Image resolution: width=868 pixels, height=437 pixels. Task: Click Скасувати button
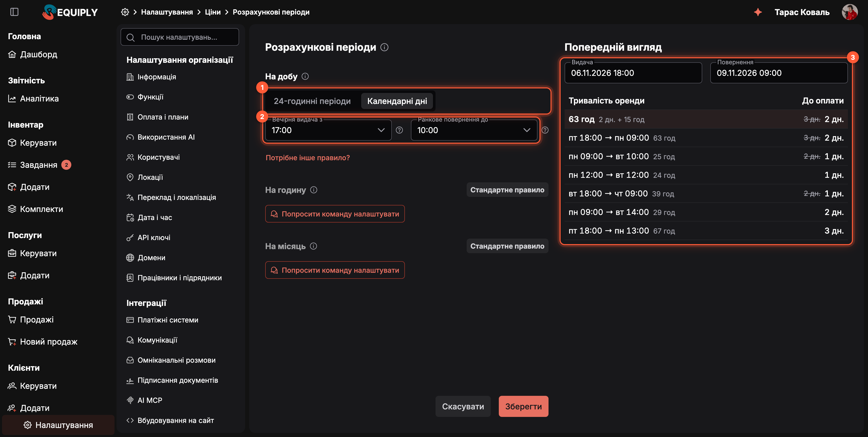tap(463, 406)
